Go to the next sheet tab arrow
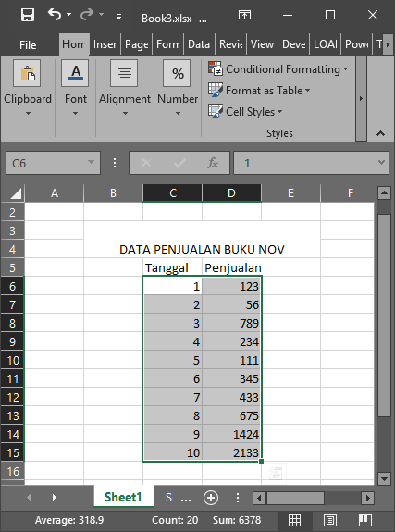Screen dimensions: 395x532 click(55, 498)
